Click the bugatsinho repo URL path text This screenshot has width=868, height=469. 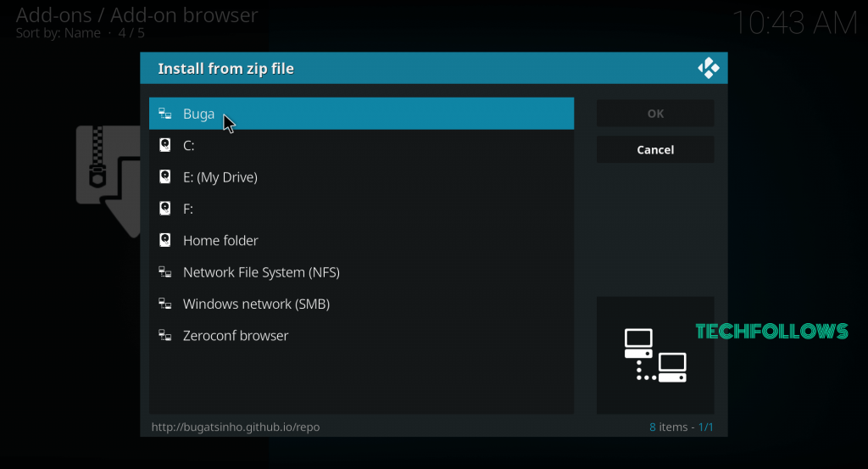click(236, 427)
